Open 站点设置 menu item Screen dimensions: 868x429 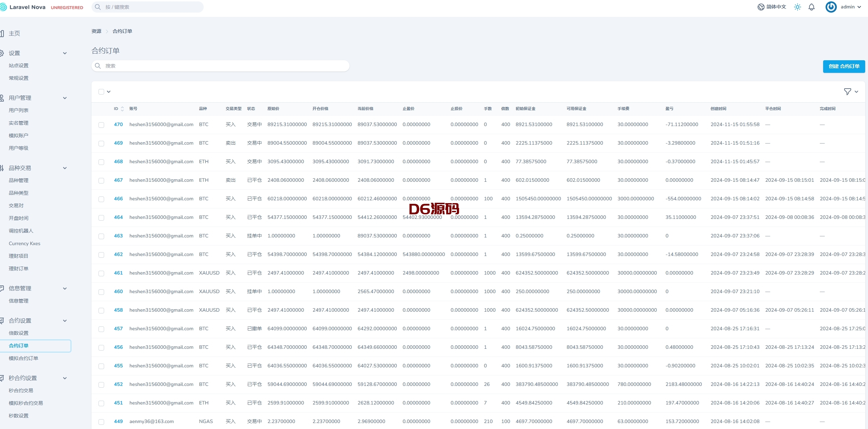19,66
